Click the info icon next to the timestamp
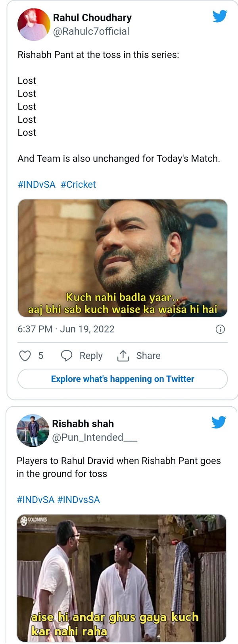 220,329
